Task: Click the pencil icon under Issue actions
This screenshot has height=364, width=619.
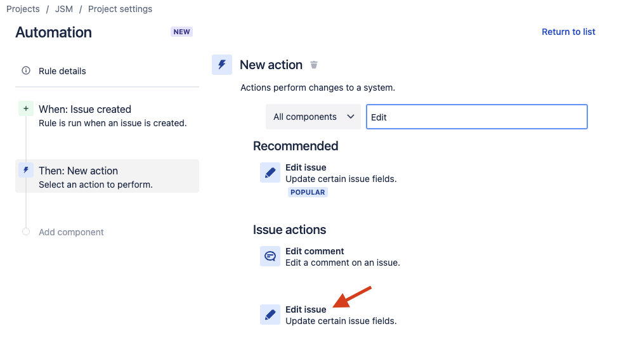Action: coord(270,315)
